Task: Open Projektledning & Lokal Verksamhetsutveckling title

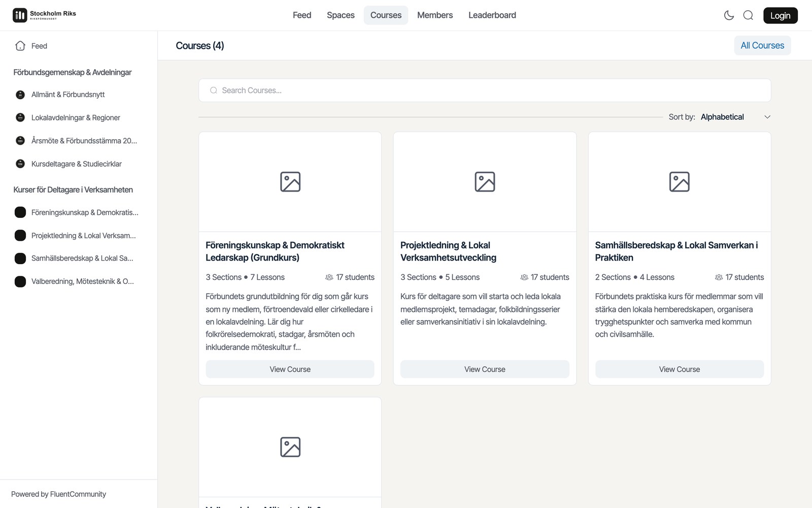Action: pyautogui.click(x=448, y=251)
